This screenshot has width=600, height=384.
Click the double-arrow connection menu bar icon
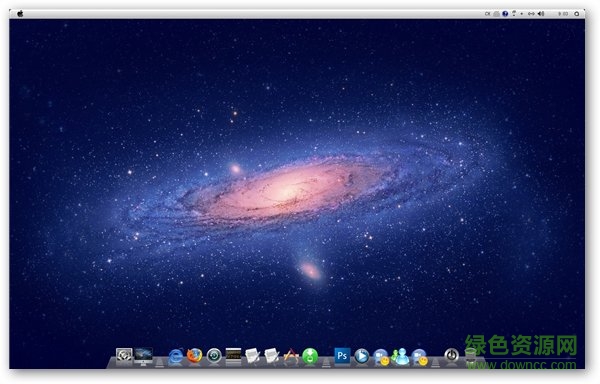point(532,14)
